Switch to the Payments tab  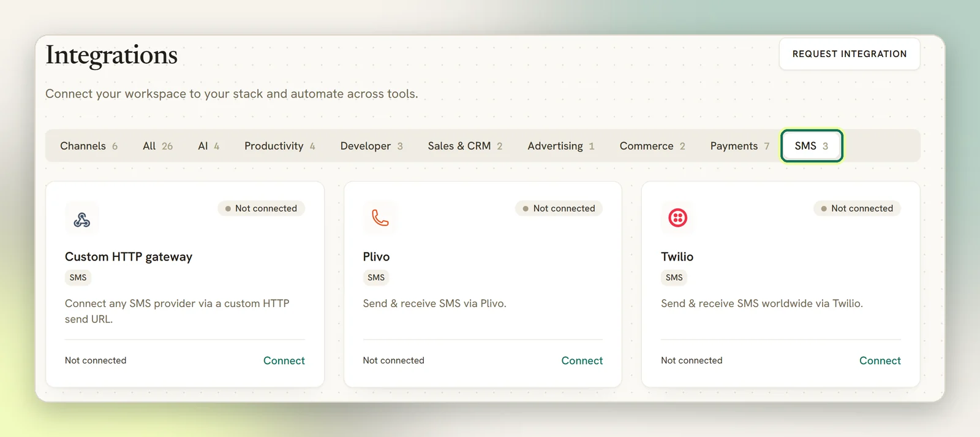point(740,146)
